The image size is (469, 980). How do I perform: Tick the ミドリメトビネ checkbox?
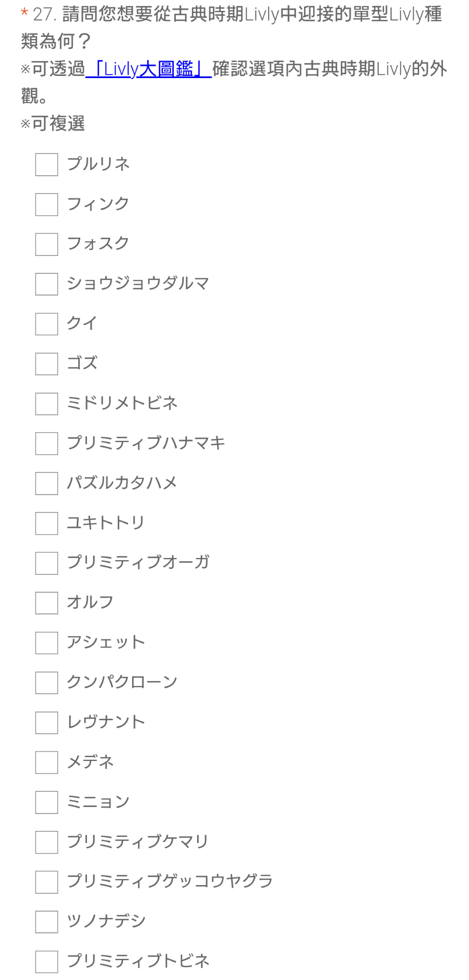tap(47, 404)
